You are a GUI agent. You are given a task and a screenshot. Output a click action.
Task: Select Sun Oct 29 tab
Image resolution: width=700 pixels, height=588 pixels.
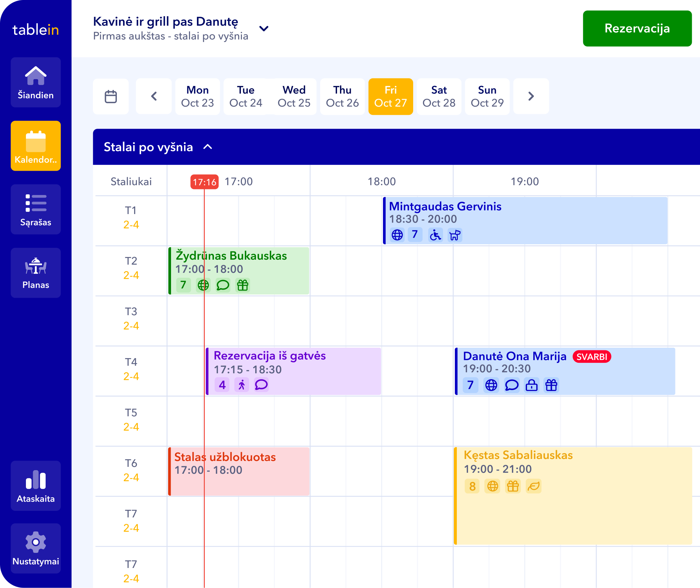click(487, 97)
